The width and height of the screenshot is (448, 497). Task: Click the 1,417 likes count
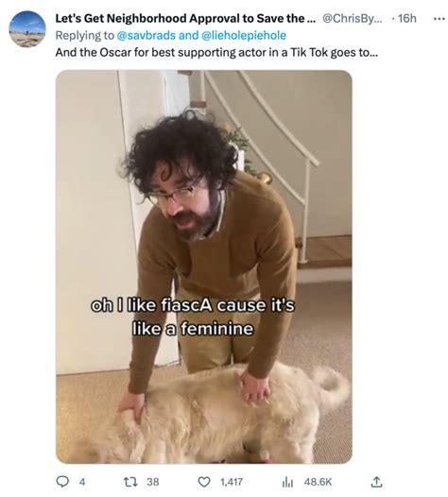coord(232,482)
